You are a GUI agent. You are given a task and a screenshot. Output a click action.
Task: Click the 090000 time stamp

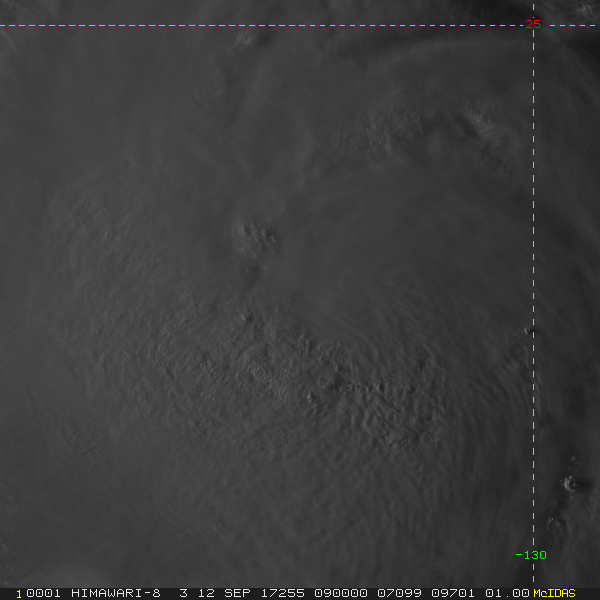[341, 593]
